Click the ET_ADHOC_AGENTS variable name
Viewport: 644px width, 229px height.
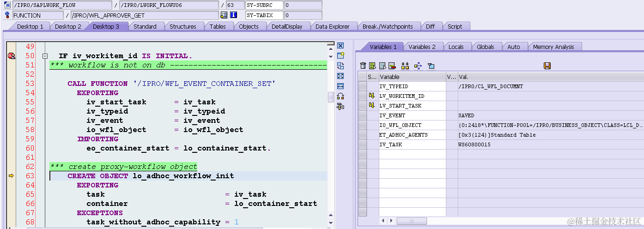(403, 135)
